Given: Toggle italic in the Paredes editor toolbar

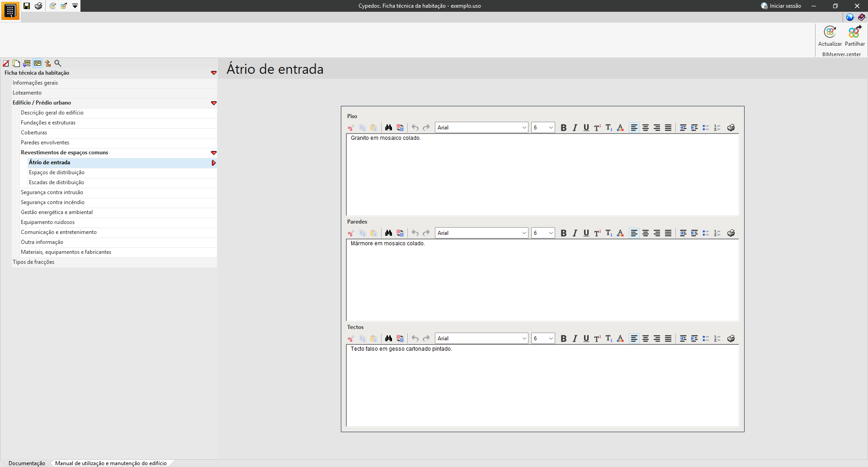Looking at the screenshot, I should pyautogui.click(x=575, y=233).
